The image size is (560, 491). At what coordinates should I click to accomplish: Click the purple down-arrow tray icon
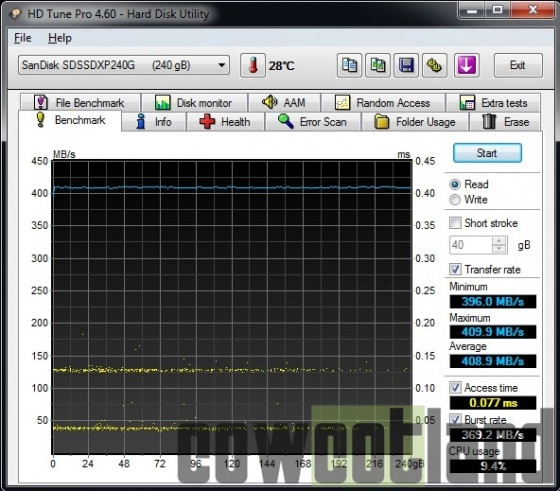pyautogui.click(x=467, y=65)
